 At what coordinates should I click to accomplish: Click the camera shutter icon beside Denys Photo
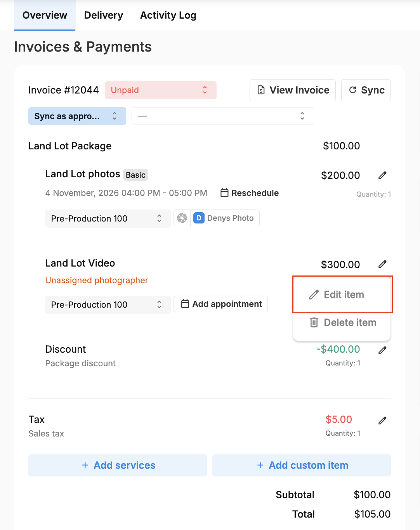[x=182, y=218]
